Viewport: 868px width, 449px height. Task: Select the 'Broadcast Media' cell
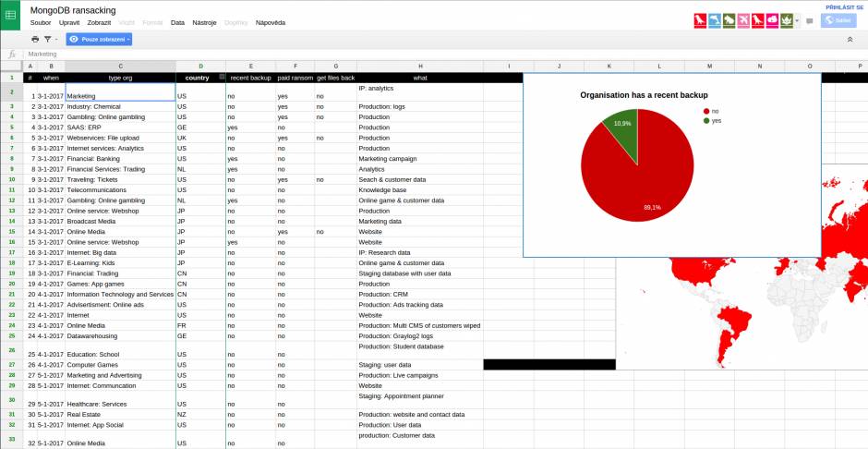tap(121, 222)
